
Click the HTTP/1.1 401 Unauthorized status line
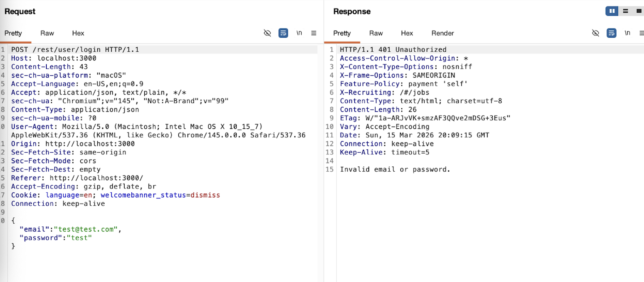(x=393, y=50)
